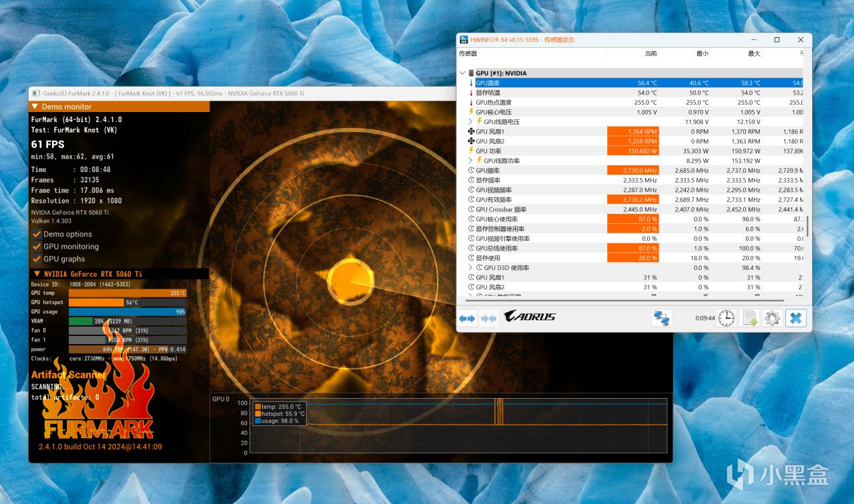Click the circular icon beside GPU总线使用率

click(471, 248)
